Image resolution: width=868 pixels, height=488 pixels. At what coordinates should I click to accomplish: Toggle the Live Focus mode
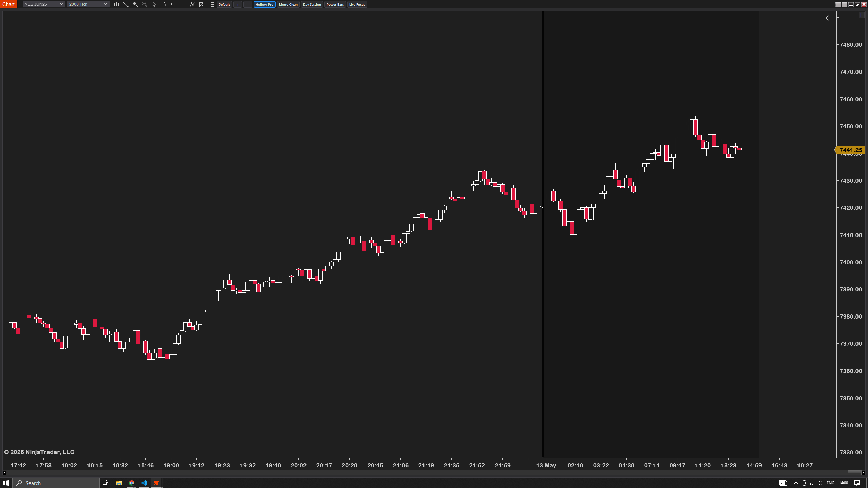357,4
